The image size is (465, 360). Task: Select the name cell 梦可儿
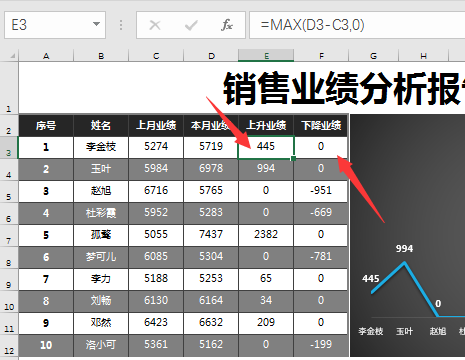coord(101,257)
